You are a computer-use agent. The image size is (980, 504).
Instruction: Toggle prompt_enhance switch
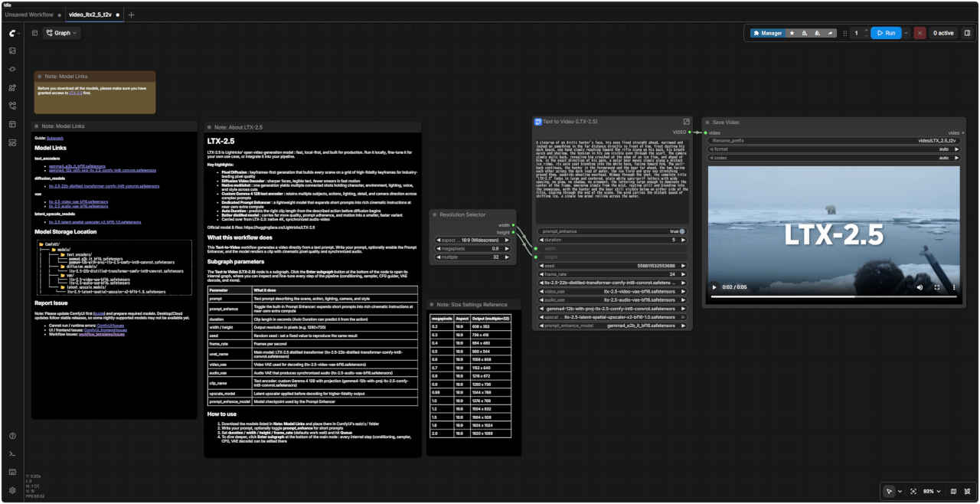click(x=681, y=231)
